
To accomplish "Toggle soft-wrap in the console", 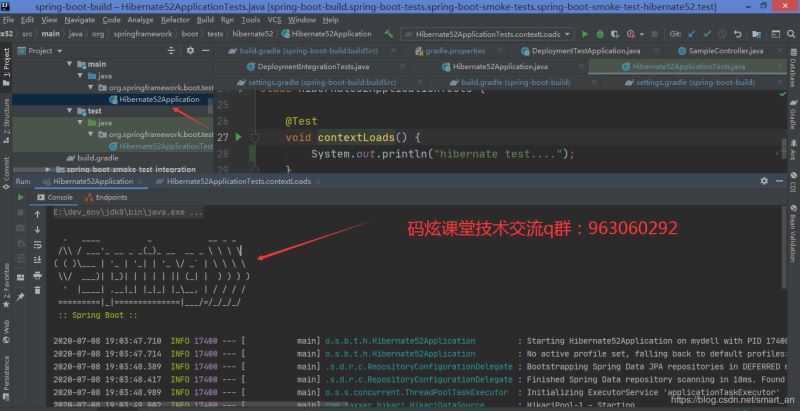I will [37, 245].
